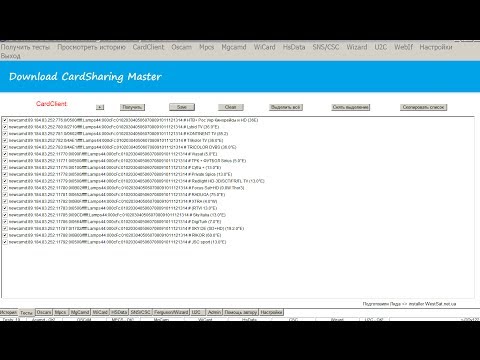
Task: Toggle checkbox for RADUGA line
Action: (5, 195)
